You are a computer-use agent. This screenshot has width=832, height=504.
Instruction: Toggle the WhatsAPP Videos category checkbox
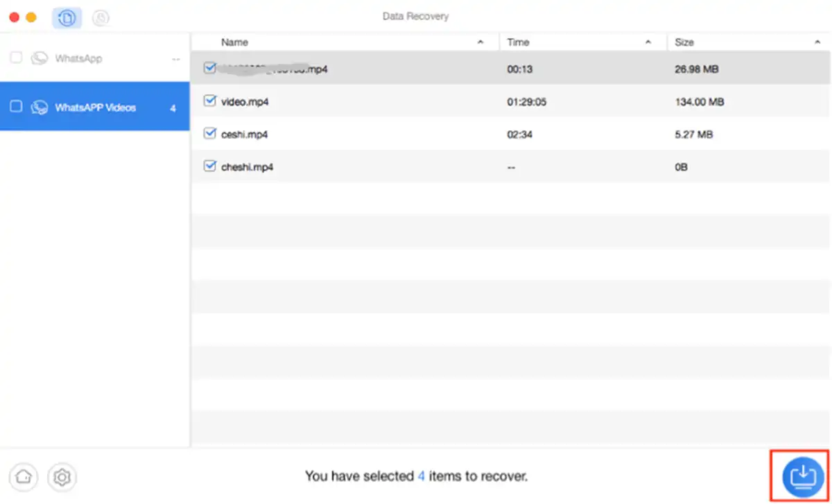(16, 107)
